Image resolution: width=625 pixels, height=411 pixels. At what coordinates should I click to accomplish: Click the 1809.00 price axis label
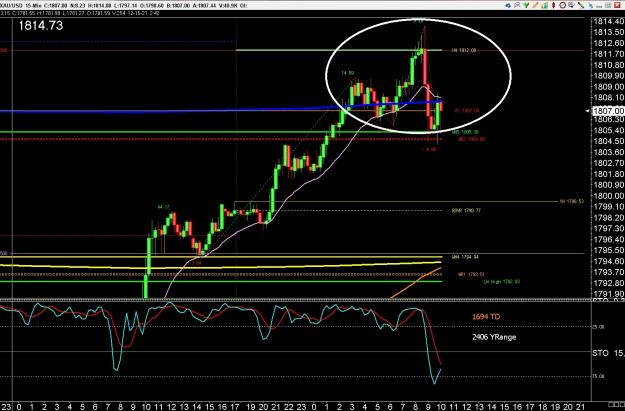(609, 87)
